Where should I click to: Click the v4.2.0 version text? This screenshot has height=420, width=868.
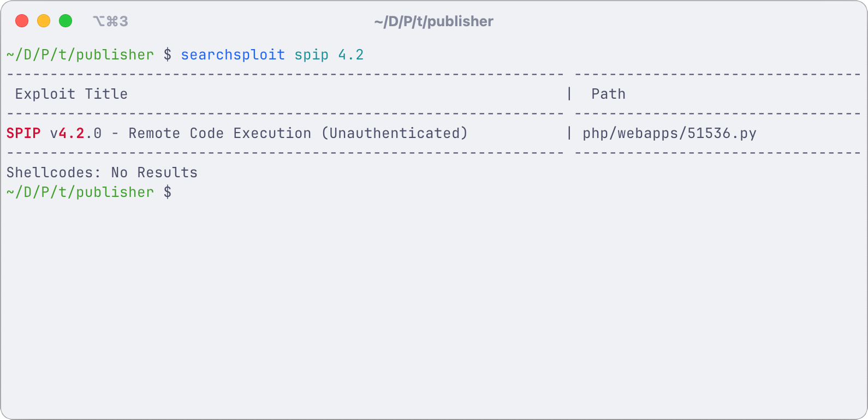pos(76,133)
